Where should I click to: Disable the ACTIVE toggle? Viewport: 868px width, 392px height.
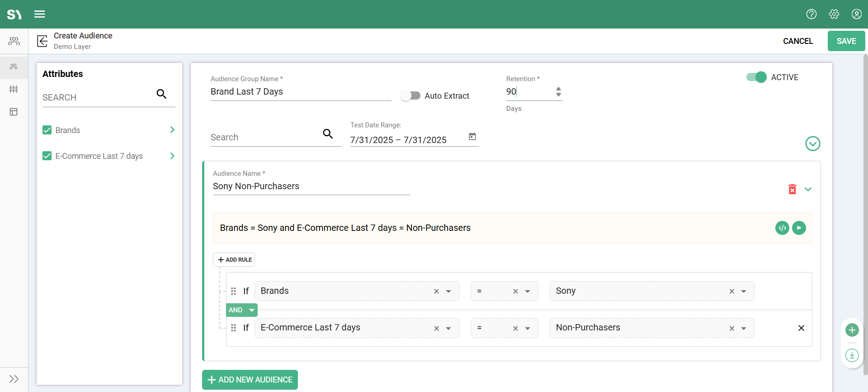(x=756, y=77)
